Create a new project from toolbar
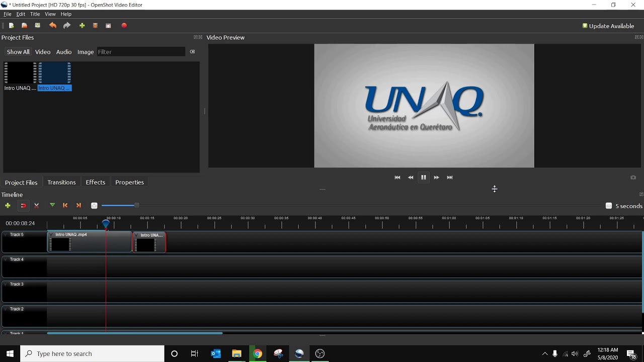 coord(11,26)
